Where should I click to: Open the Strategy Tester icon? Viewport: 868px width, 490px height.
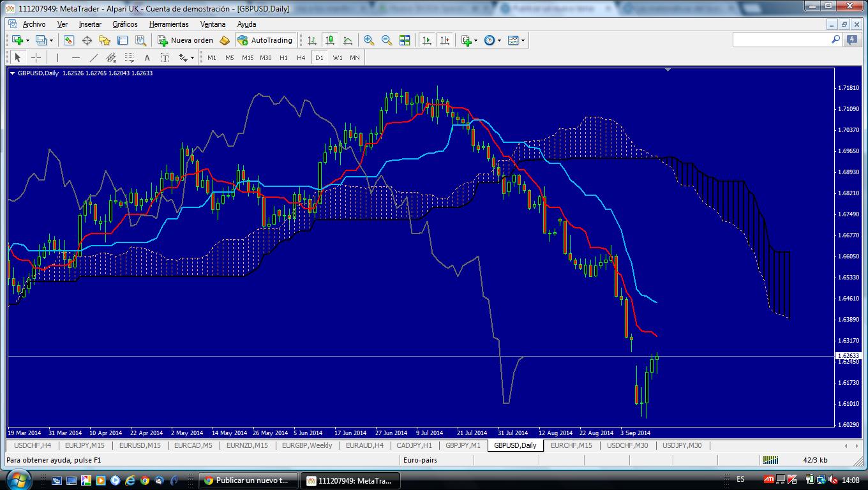pos(140,40)
